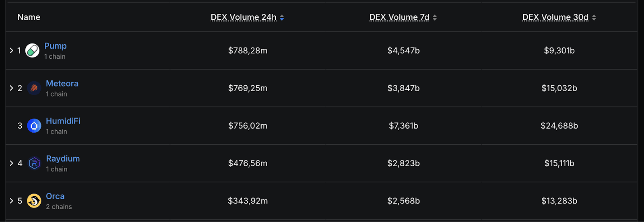Click the Name column header
The height and width of the screenshot is (222, 644).
[29, 17]
